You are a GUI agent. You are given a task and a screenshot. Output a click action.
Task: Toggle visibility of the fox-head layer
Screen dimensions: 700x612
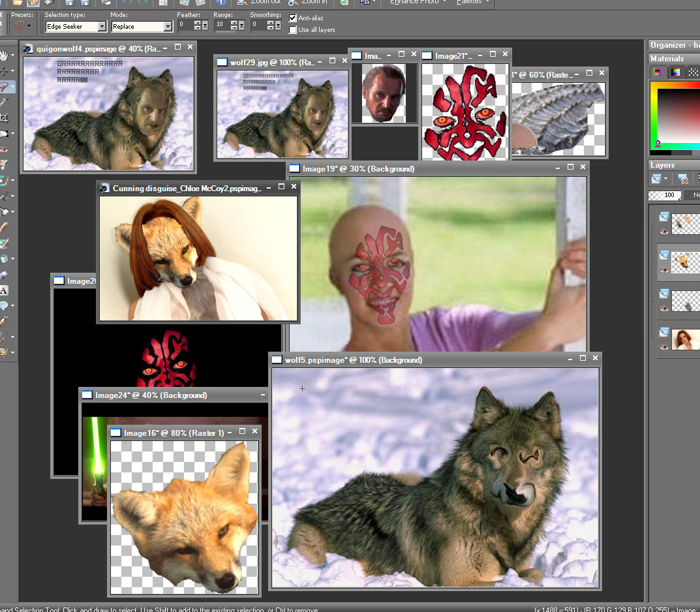tap(664, 270)
